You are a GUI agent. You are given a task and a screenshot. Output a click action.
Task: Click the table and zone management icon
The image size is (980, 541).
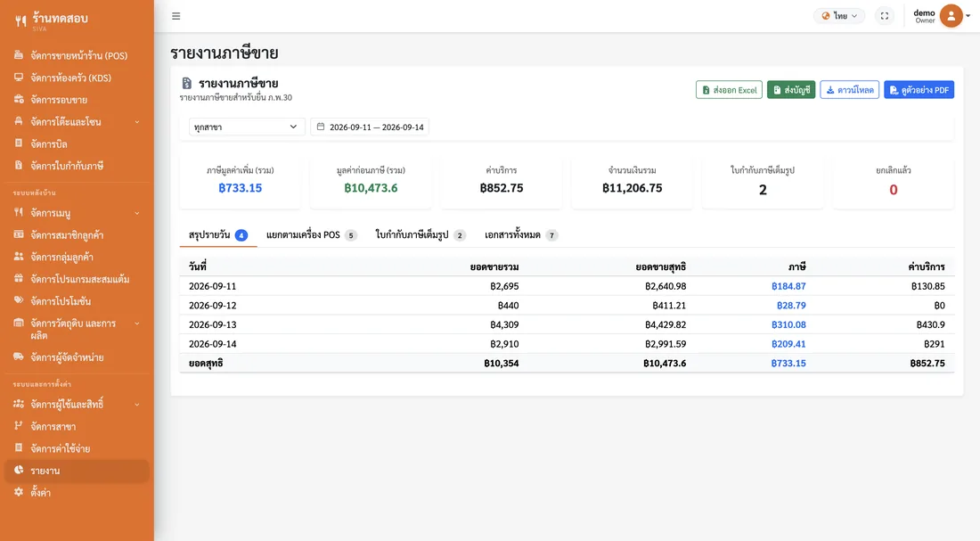tap(19, 121)
